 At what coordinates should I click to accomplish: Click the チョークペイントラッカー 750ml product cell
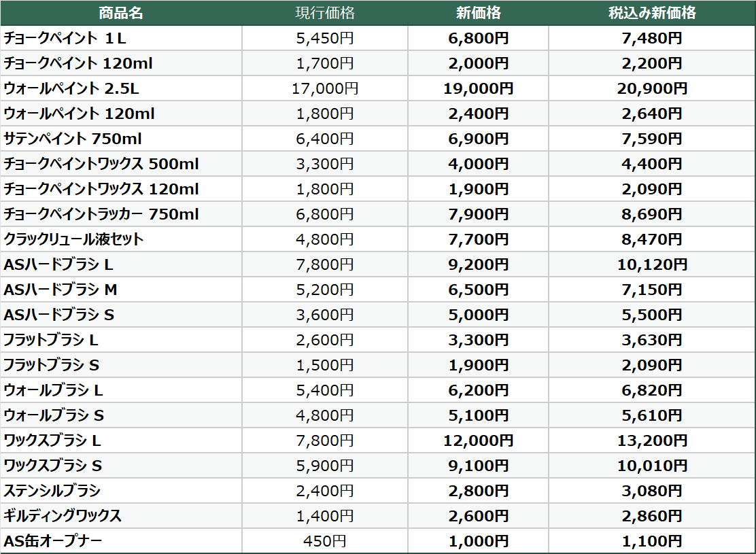101,214
